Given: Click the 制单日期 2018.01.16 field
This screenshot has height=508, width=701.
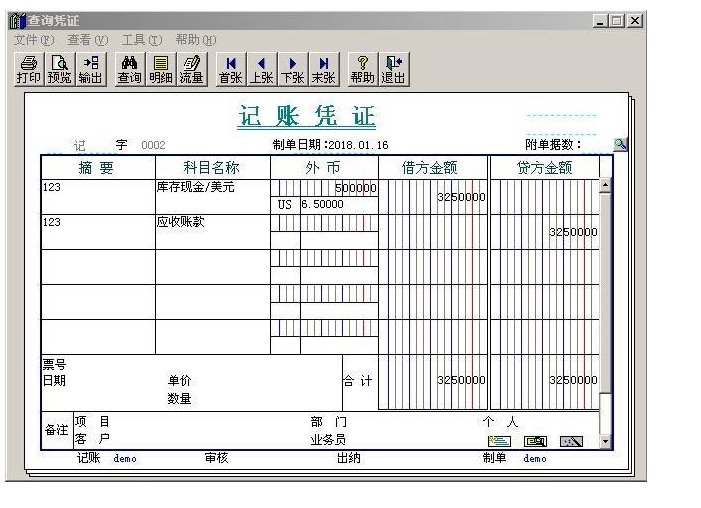Looking at the screenshot, I should 330,145.
